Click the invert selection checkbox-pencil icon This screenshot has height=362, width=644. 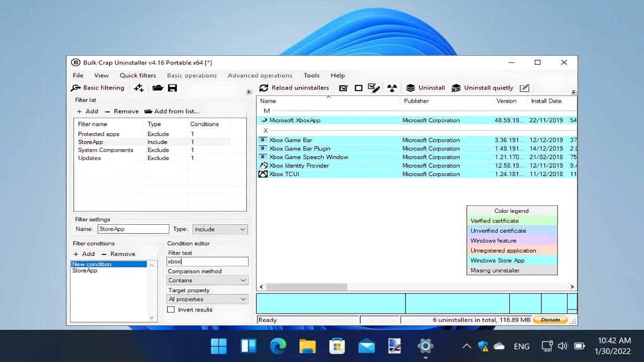(x=374, y=88)
